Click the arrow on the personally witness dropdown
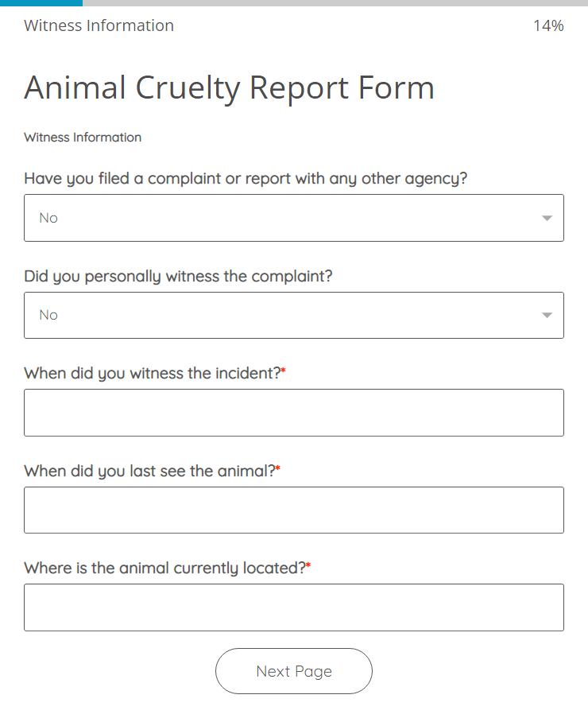588x718 pixels. [547, 316]
